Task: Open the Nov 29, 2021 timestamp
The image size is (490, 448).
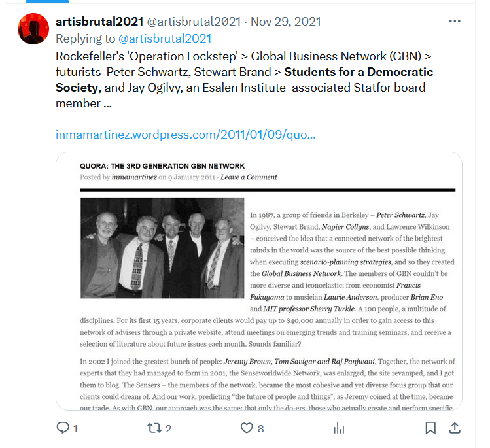Action: click(286, 22)
